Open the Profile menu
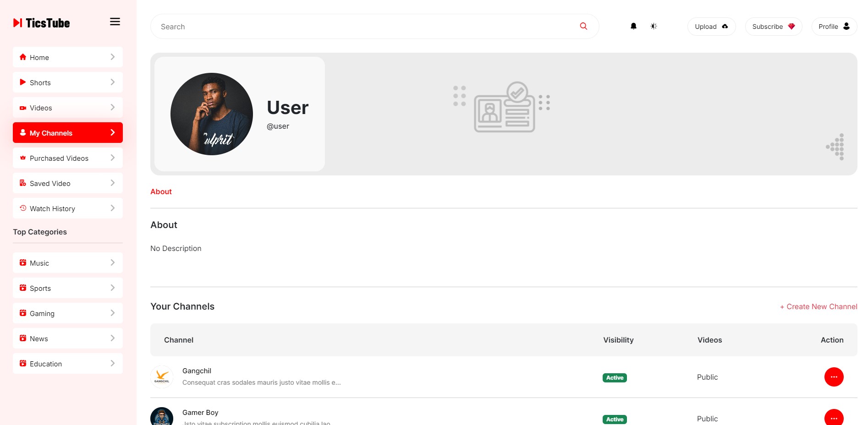The height and width of the screenshot is (425, 868). (x=834, y=27)
